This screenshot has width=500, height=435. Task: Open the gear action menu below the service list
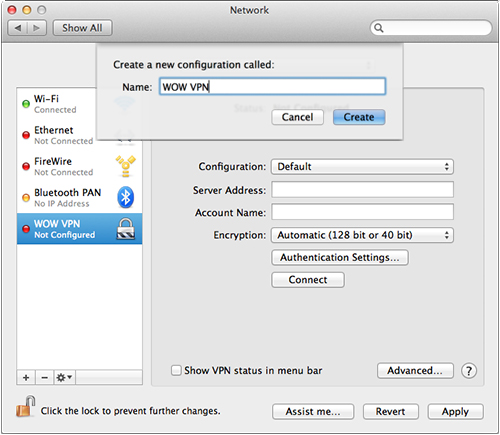[64, 378]
